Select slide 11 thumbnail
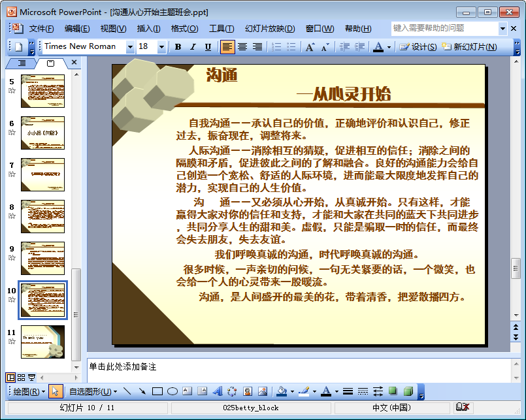 pyautogui.click(x=42, y=342)
